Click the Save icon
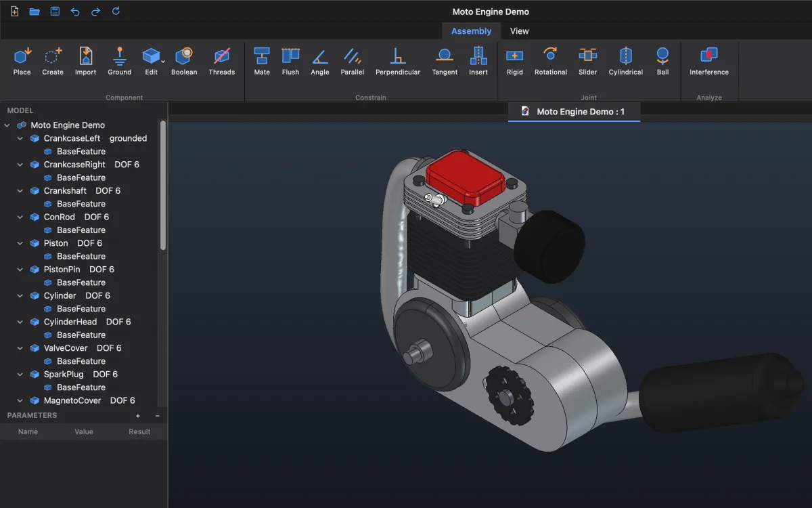 [55, 12]
